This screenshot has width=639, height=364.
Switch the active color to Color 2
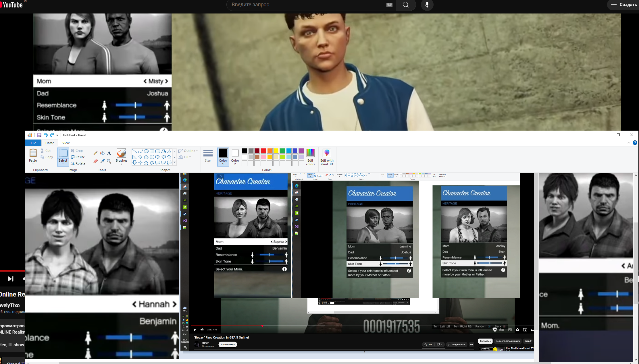(x=235, y=157)
